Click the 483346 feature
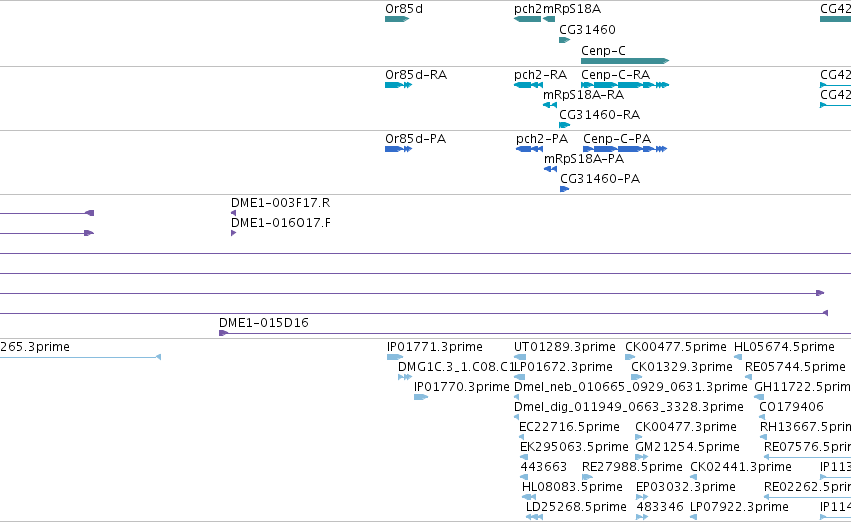851x522 pixels. pyautogui.click(x=642, y=517)
